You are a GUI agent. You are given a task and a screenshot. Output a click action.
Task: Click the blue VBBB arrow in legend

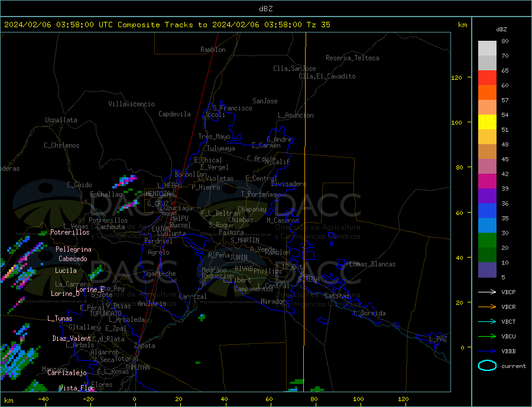[x=487, y=351]
